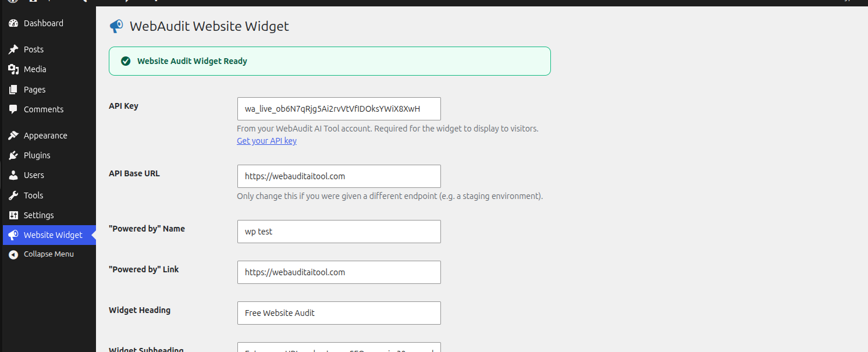Open the Appearance menu item
The height and width of the screenshot is (352, 868).
[49, 136]
